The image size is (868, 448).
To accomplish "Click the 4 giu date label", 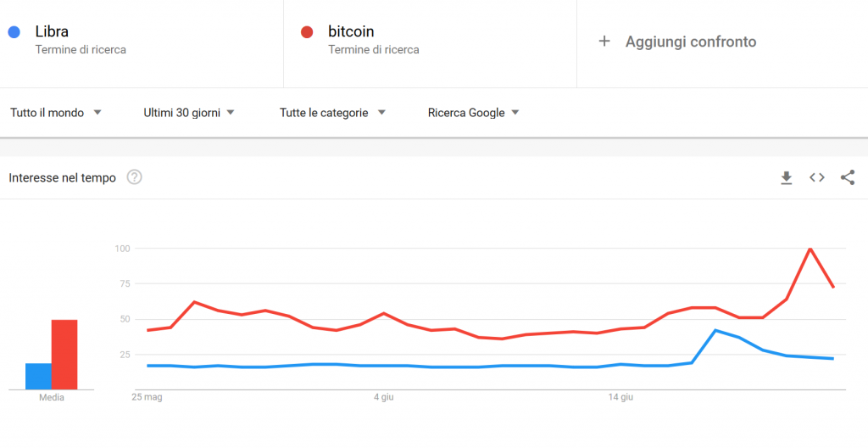I will [383, 398].
